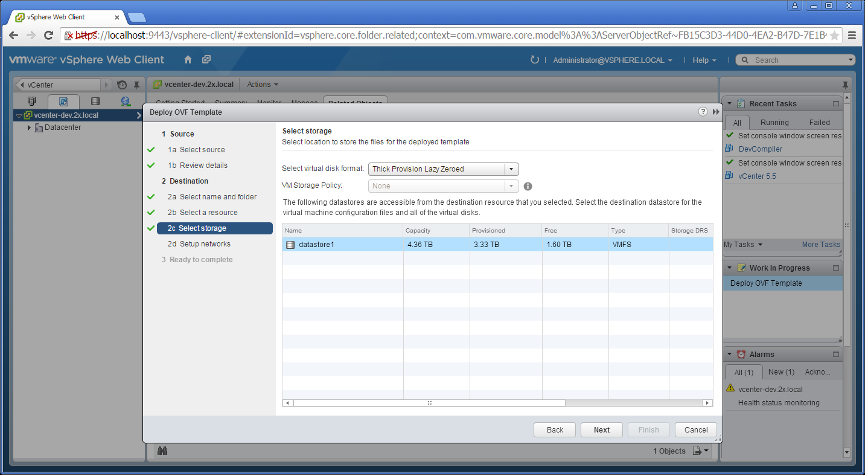Click the find binoculars icon
Screen dimensions: 868x476
(x=162, y=451)
